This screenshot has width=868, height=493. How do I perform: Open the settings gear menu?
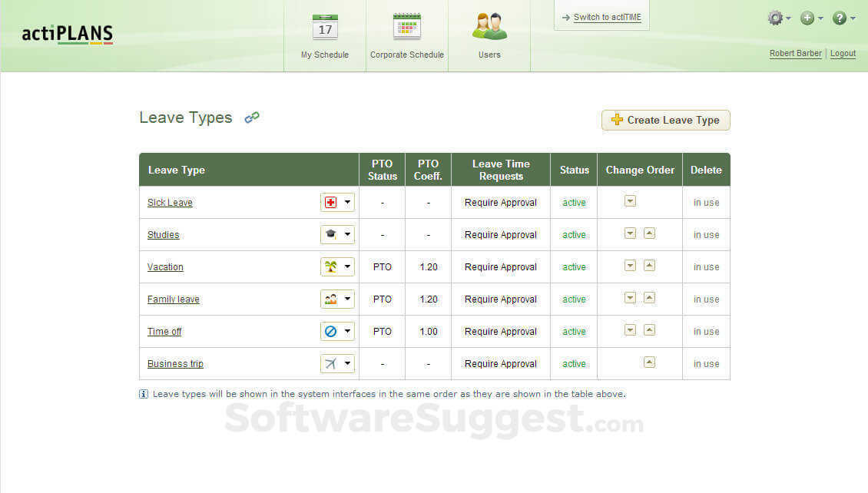coord(777,18)
